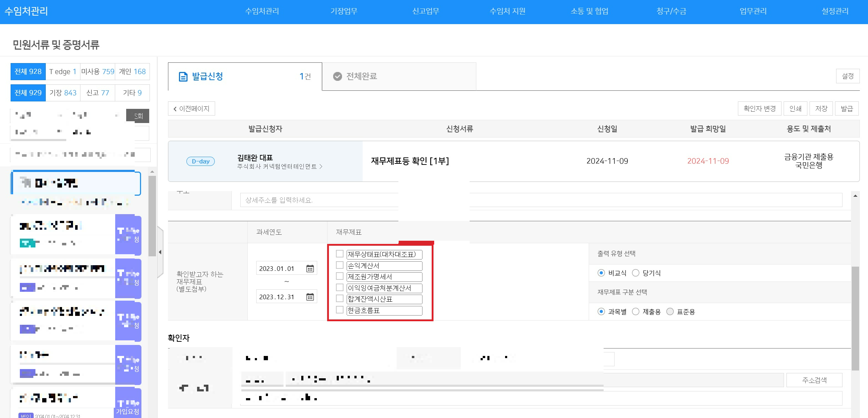Image resolution: width=868 pixels, height=418 pixels.
Task: Click 수임처관리 logo title
Action: click(x=26, y=11)
